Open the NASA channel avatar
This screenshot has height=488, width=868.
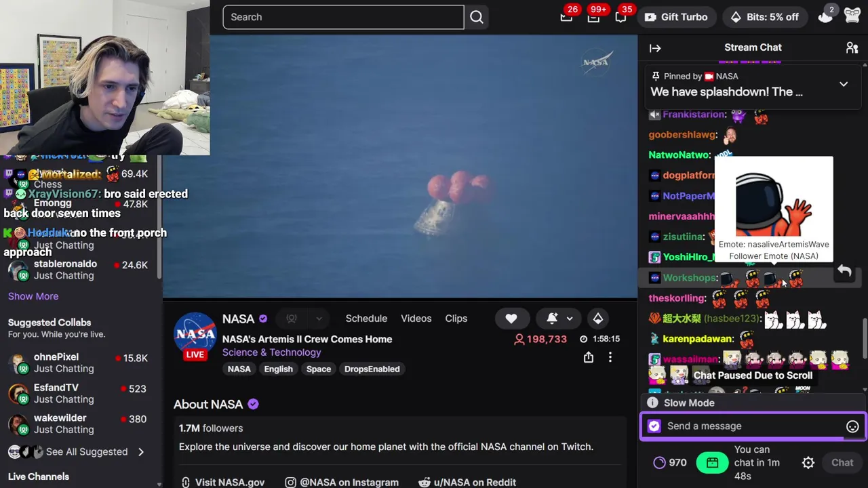coord(195,335)
